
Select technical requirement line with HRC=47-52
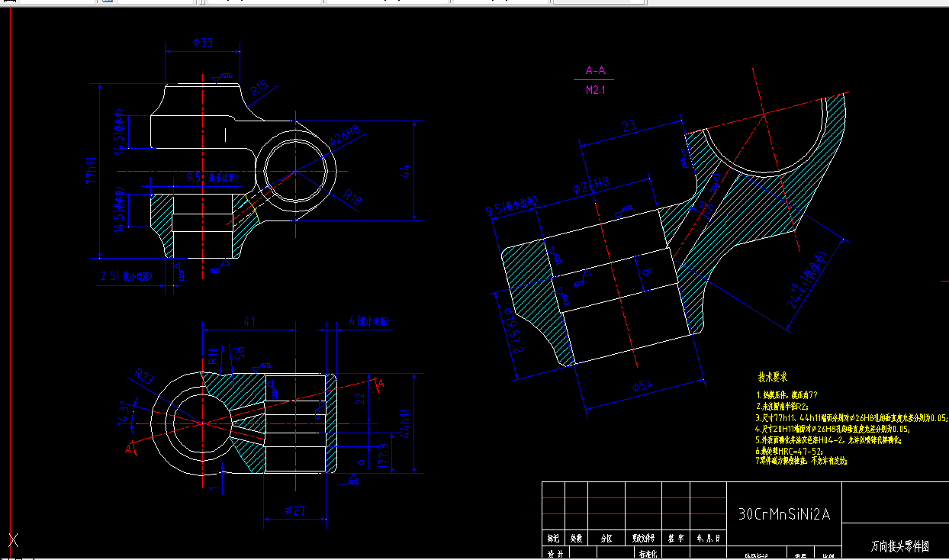click(x=790, y=451)
